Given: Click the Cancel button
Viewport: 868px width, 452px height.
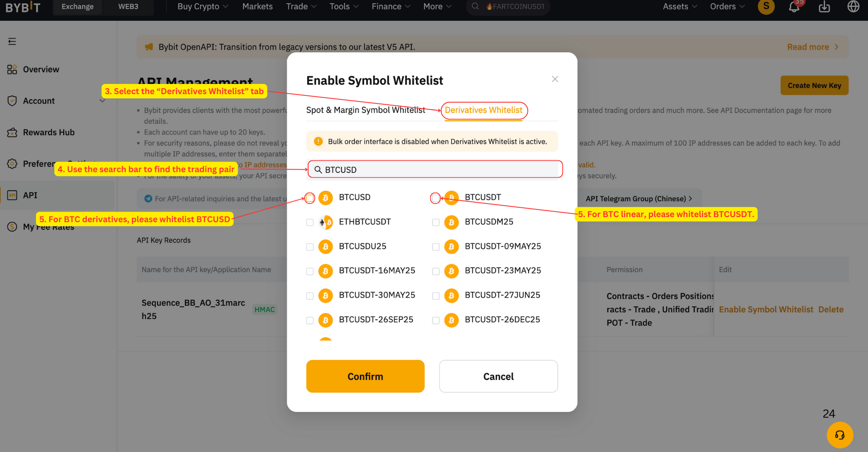Looking at the screenshot, I should point(498,376).
